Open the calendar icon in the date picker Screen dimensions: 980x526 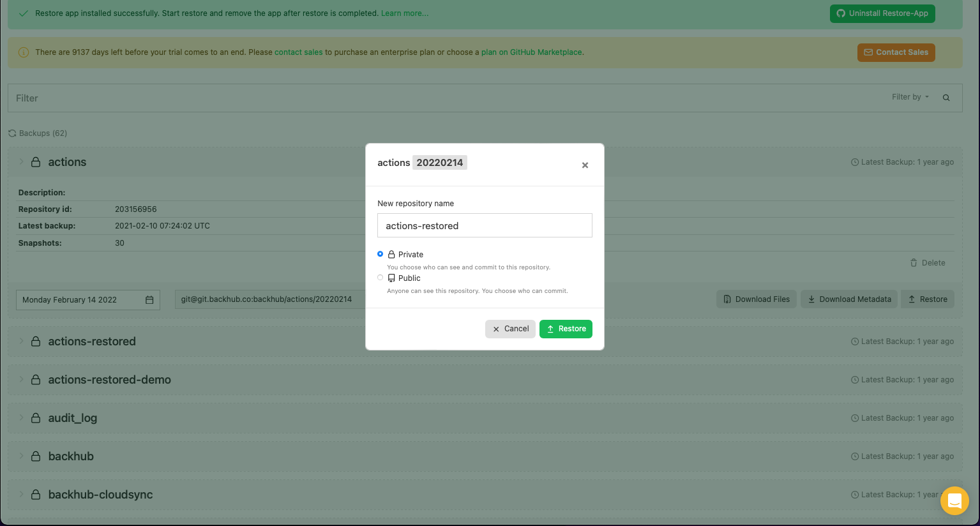151,299
